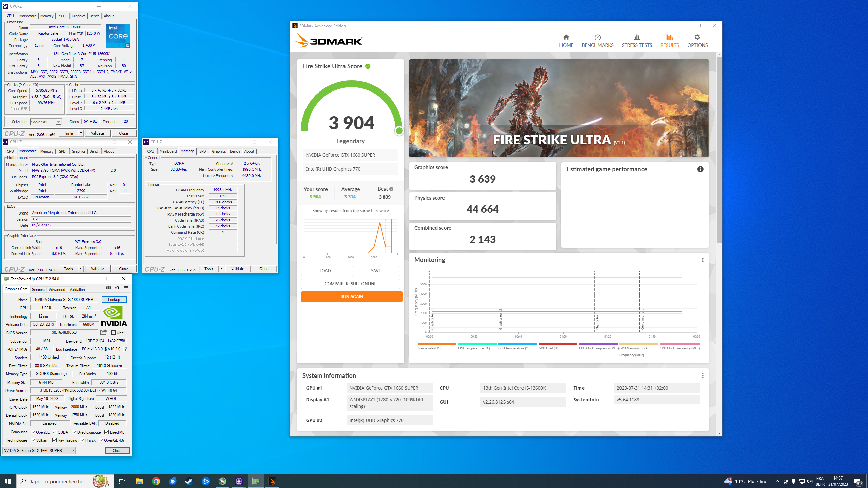Open 3DMark RESULTS section
Screen dimensions: 868x488
click(669, 41)
